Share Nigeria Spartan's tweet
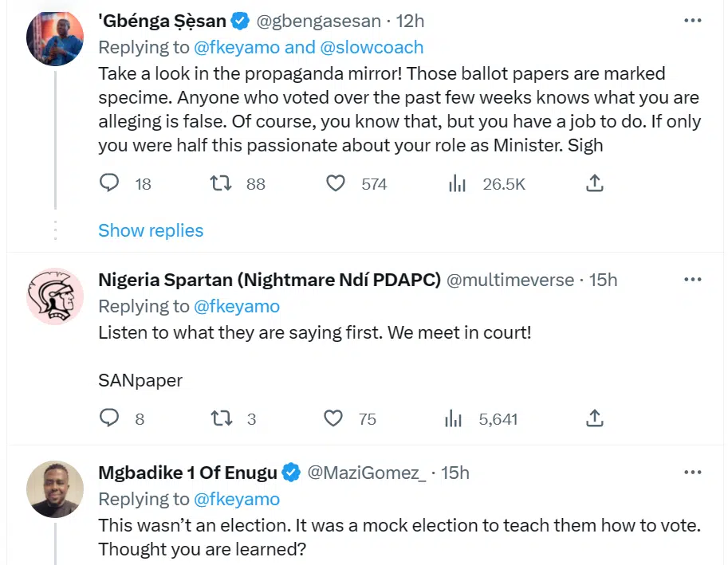 click(x=594, y=418)
